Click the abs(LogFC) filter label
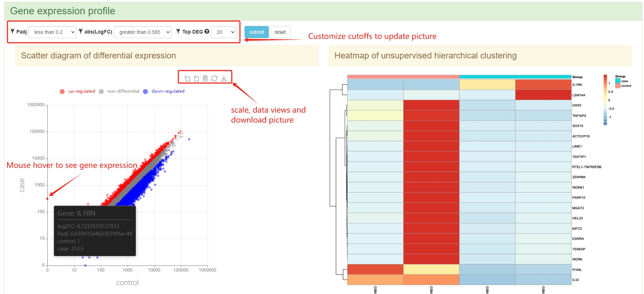 (x=98, y=32)
